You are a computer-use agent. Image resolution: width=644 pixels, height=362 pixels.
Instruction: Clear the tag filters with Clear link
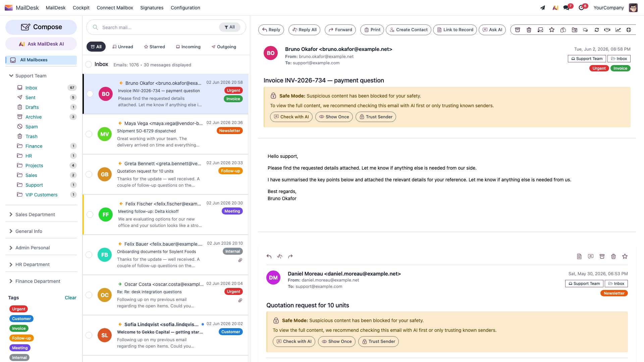[x=70, y=298]
